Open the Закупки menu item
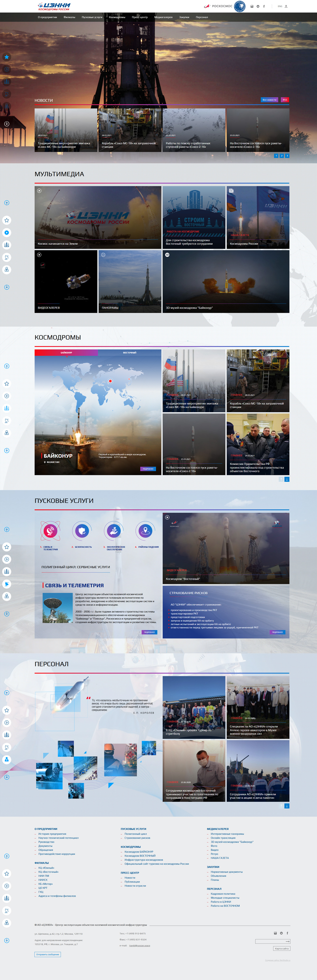The width and height of the screenshot is (317, 980). 184,17
